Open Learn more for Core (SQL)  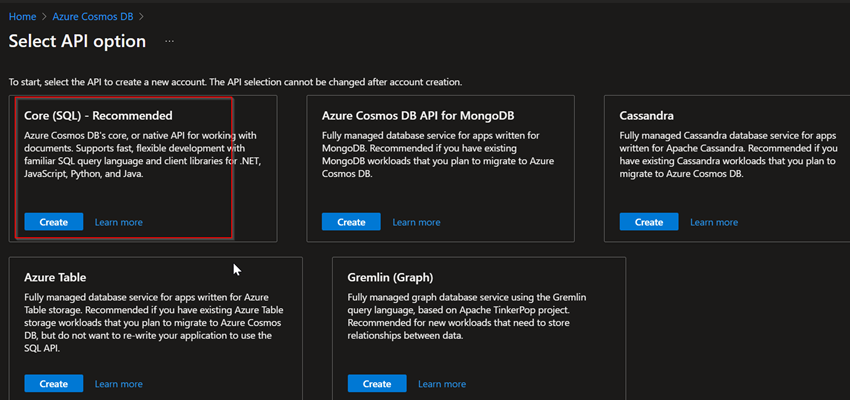[x=119, y=222]
